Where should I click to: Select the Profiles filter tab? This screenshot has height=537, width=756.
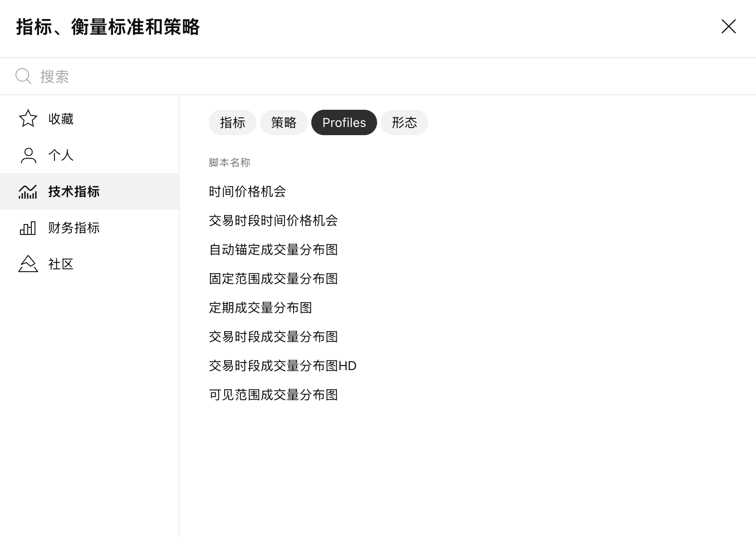tap(344, 122)
